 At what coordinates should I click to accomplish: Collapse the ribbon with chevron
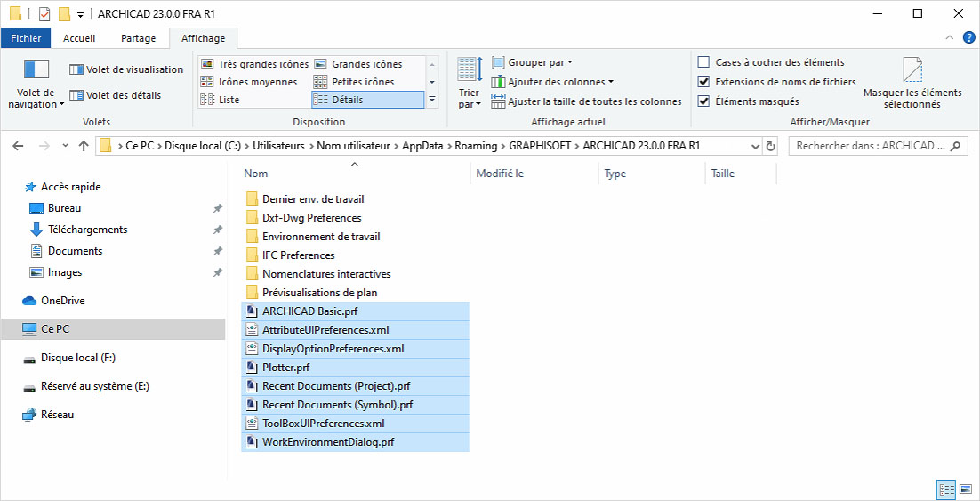point(950,38)
